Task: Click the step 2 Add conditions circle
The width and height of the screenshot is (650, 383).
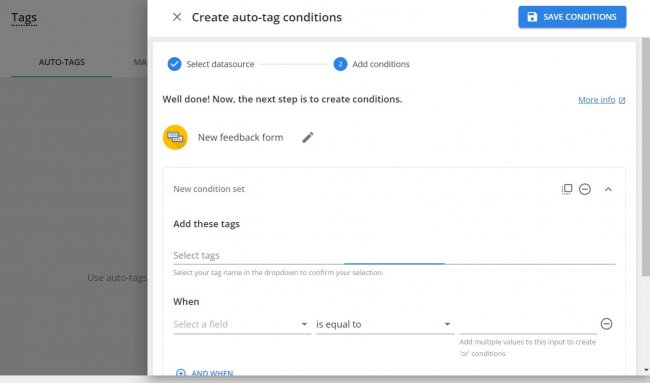Action: click(x=340, y=64)
